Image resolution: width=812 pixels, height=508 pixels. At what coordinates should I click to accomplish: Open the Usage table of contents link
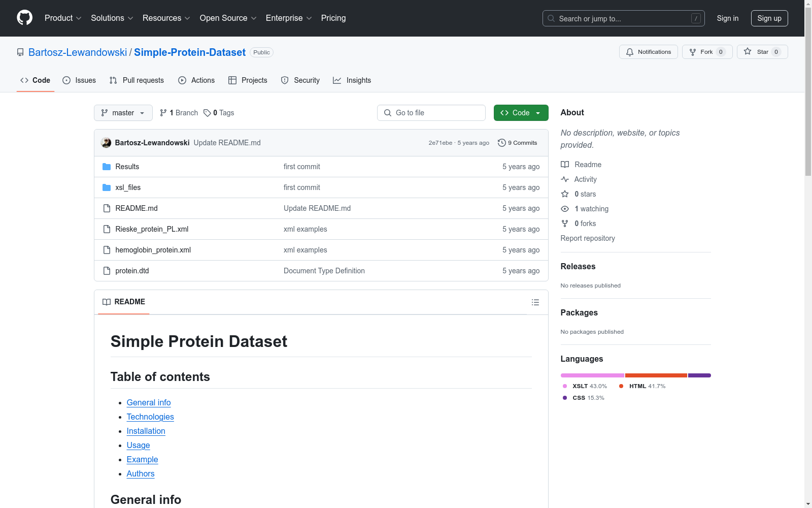tap(139, 445)
